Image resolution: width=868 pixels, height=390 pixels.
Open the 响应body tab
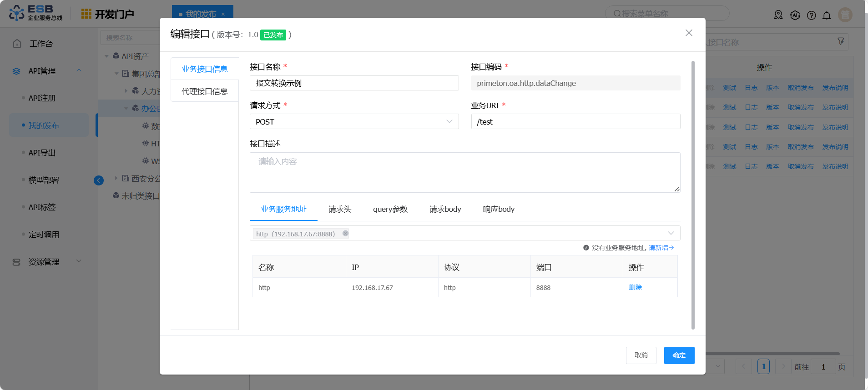(x=499, y=209)
